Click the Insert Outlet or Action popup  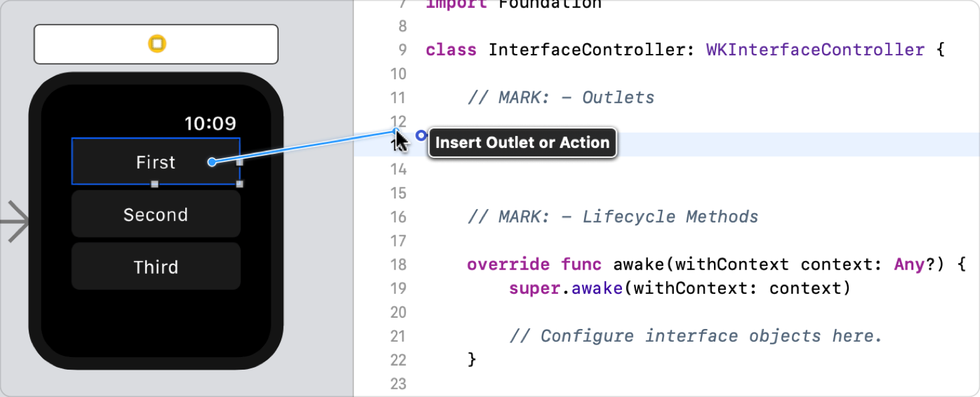[x=522, y=142]
